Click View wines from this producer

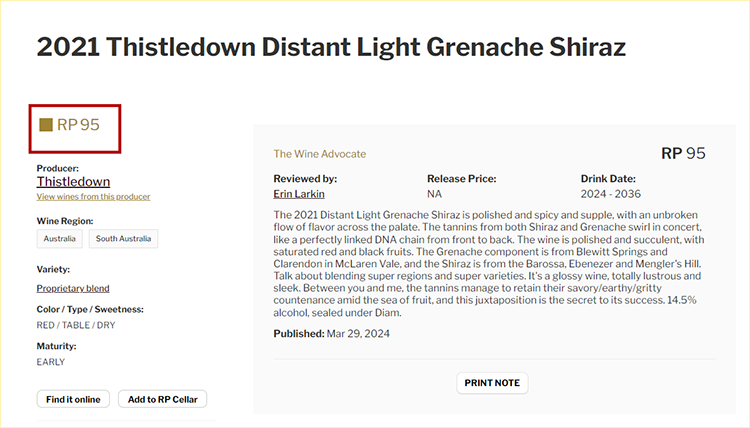pyautogui.click(x=93, y=197)
